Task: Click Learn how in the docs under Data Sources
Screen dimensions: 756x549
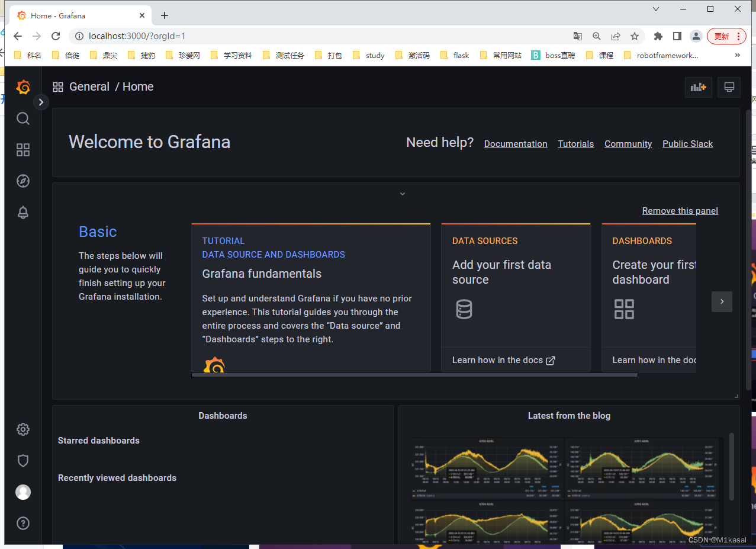Action: [x=504, y=360]
